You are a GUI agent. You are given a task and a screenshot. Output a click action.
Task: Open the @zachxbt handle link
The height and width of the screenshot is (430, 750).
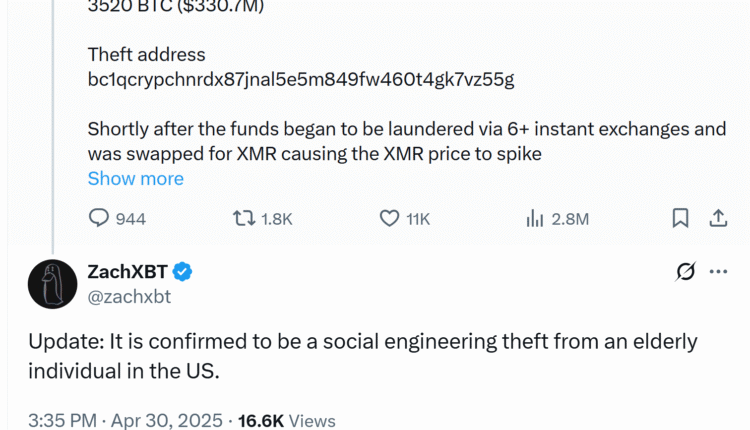[129, 296]
